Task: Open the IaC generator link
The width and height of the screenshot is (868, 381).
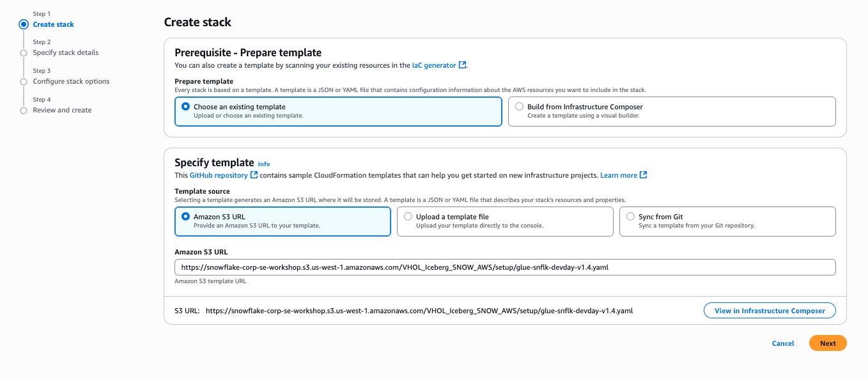Action: tap(434, 65)
